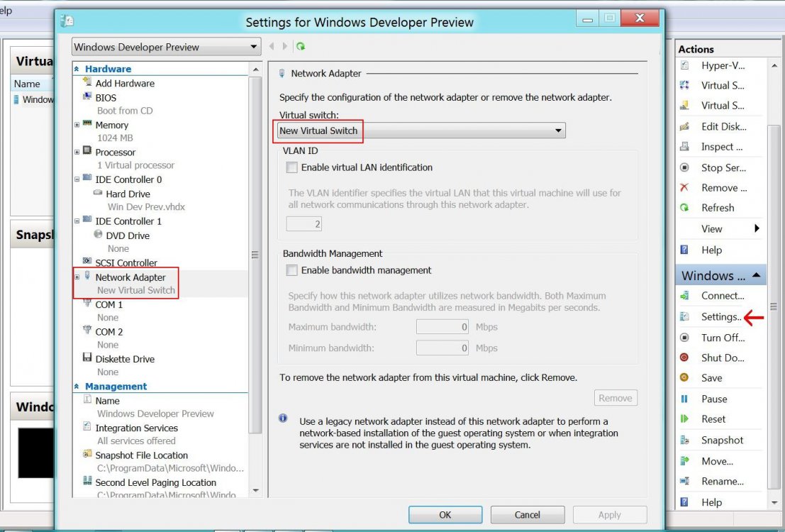Expand the Network Adapter tree node
The image size is (785, 532).
coord(77,277)
